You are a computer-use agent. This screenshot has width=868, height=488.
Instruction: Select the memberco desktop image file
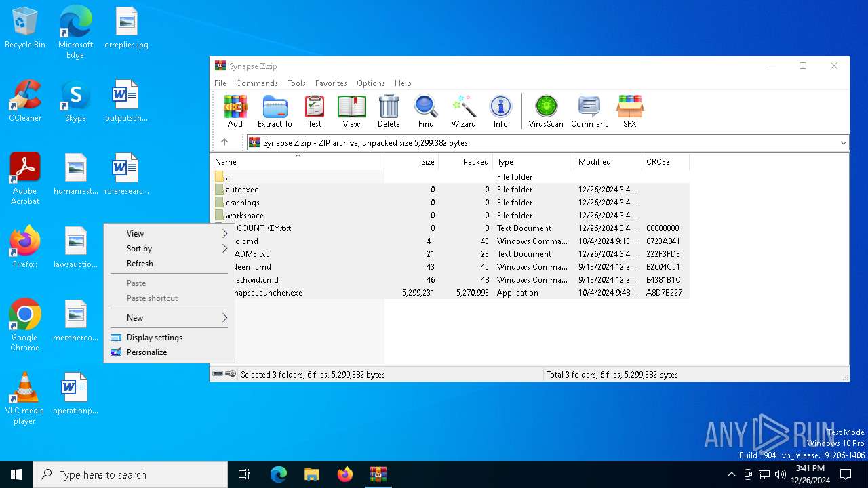coord(75,321)
